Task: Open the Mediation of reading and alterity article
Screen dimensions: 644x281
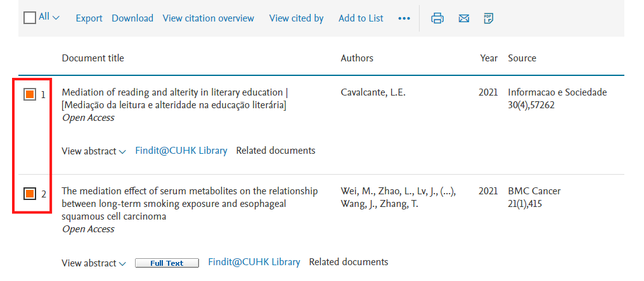Action: [x=176, y=99]
